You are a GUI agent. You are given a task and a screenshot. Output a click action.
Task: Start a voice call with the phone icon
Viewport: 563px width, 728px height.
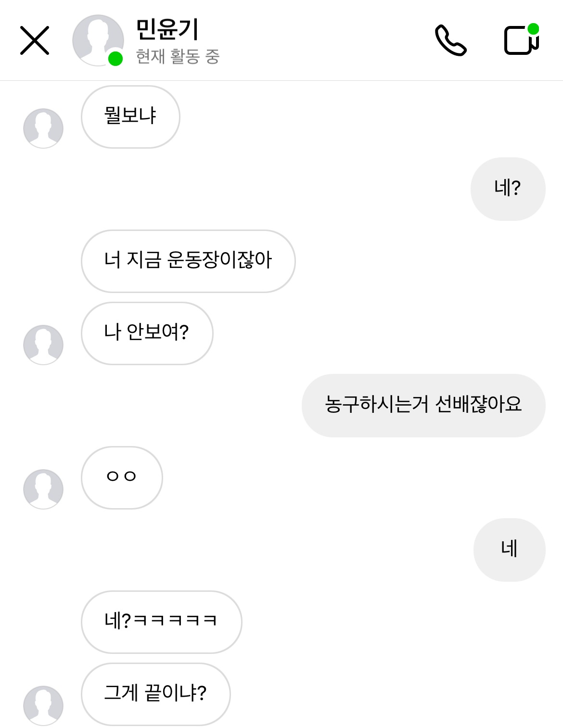(450, 40)
